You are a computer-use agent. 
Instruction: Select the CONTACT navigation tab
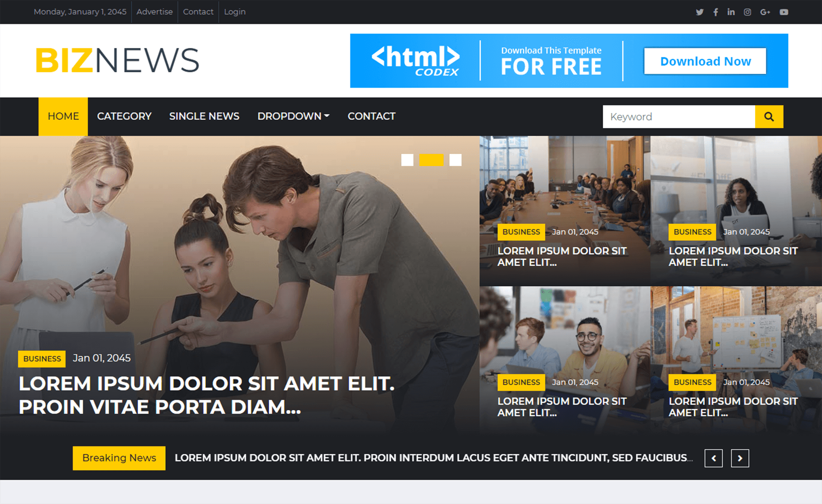coord(370,116)
